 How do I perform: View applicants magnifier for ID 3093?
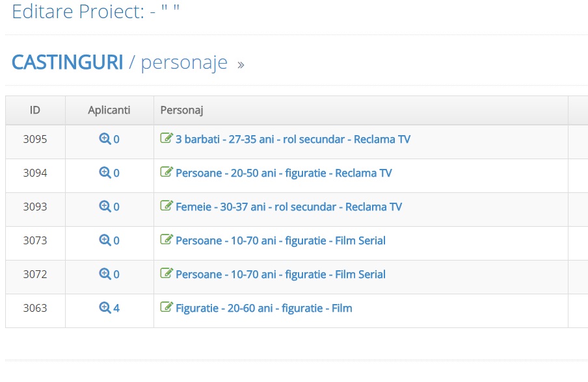coord(105,207)
